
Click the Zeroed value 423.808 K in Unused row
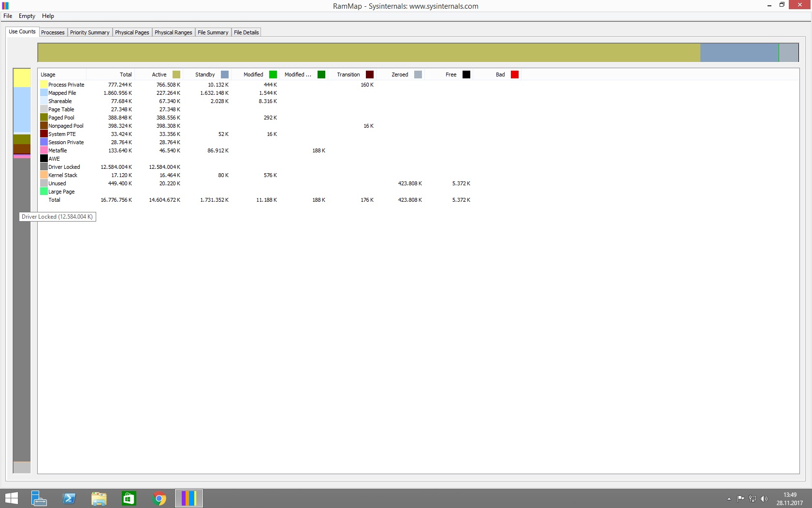coord(410,183)
